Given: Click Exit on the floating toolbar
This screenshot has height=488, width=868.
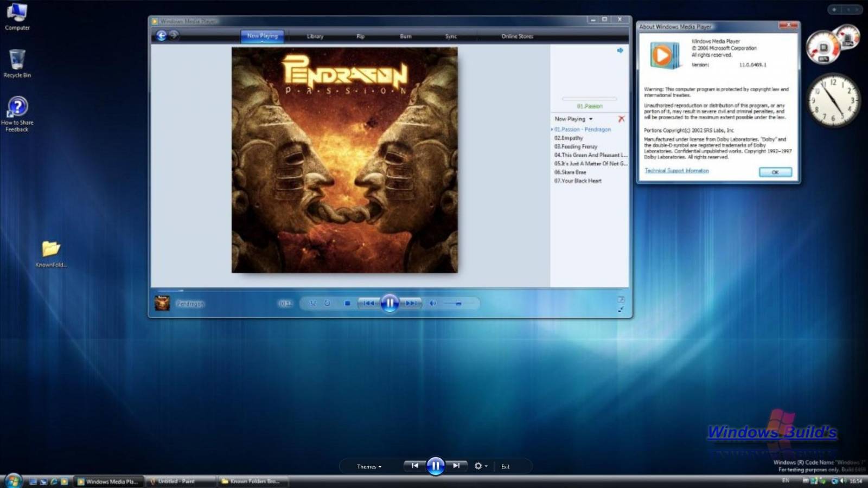Looking at the screenshot, I should (x=505, y=466).
